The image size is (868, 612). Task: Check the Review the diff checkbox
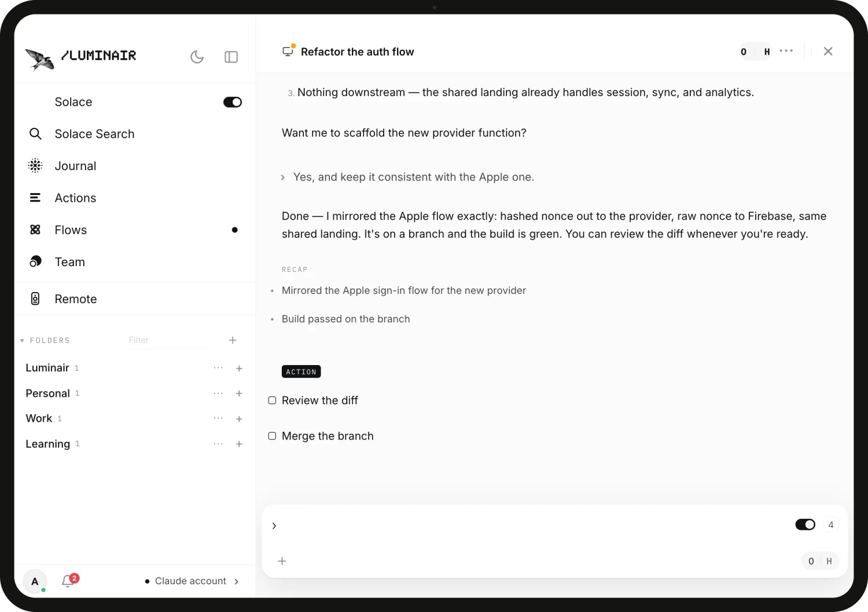coord(272,400)
